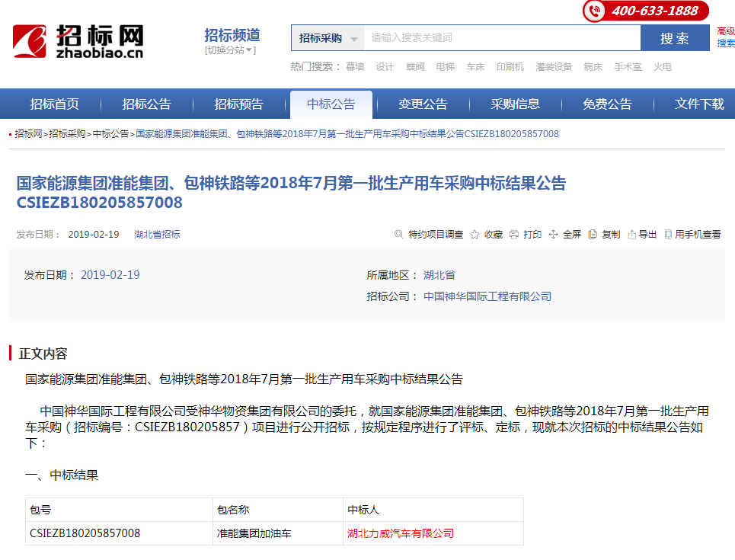Click hot search keyword 手术室

point(628,67)
